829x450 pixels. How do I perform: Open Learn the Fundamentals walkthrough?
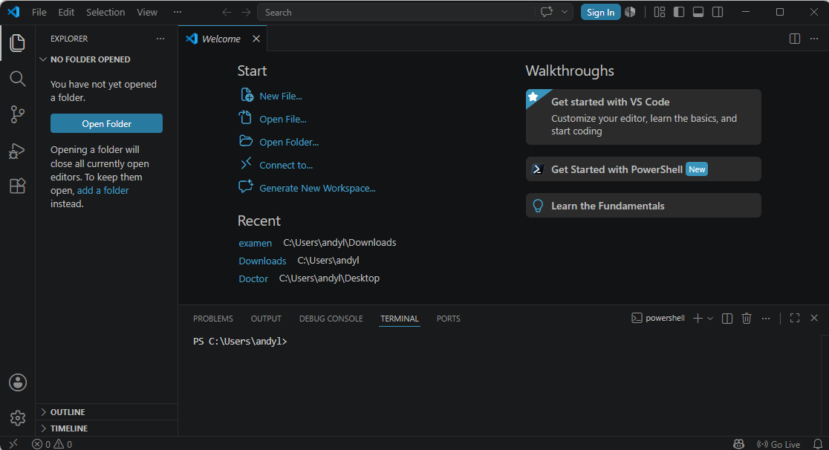click(643, 206)
